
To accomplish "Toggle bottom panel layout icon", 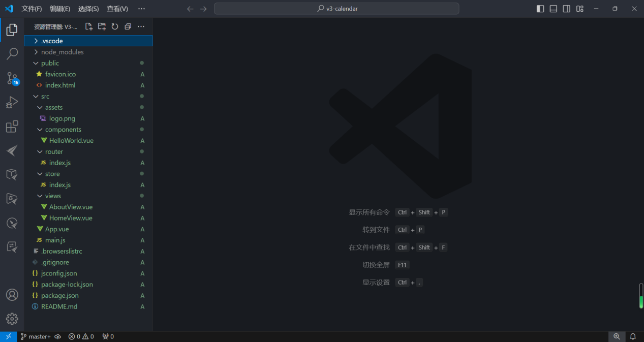I will point(554,9).
